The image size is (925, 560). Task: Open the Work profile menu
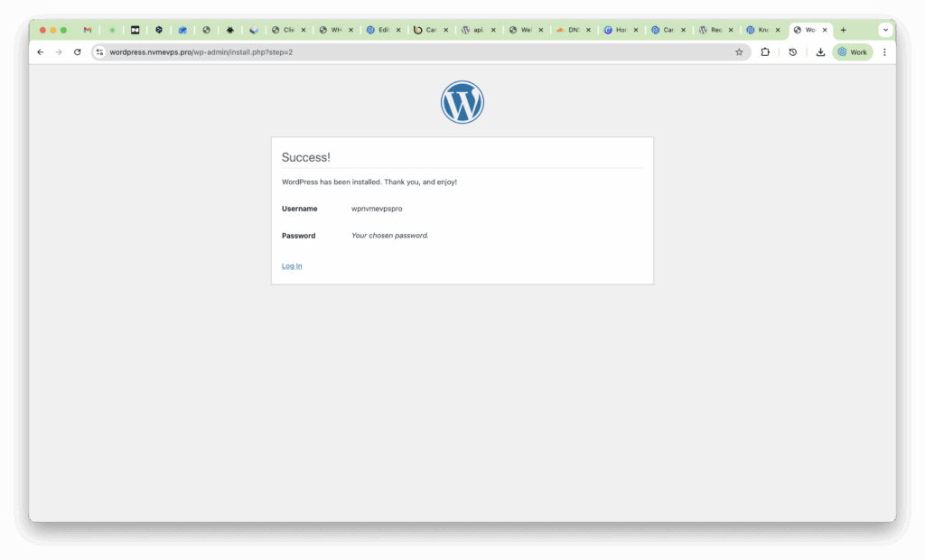point(852,52)
